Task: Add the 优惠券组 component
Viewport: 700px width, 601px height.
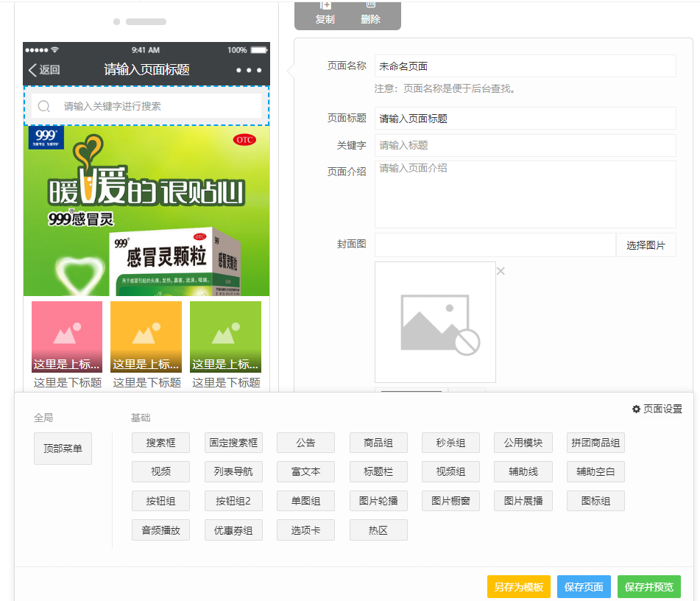Action: [x=233, y=530]
